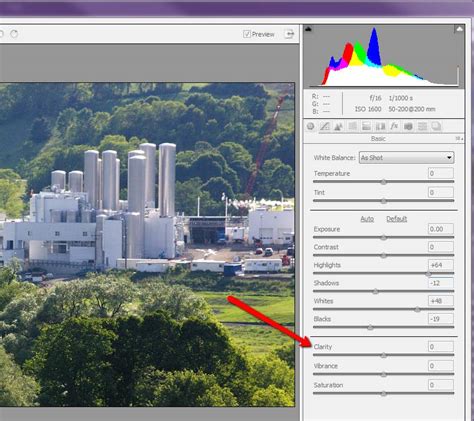Click the Temperature value field
The width and height of the screenshot is (474, 421).
pos(441,173)
